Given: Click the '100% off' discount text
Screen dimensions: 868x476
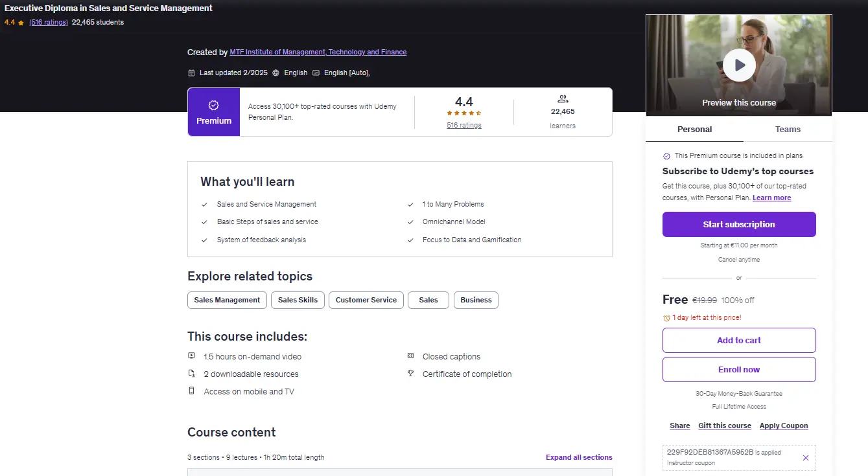Looking at the screenshot, I should (x=738, y=300).
